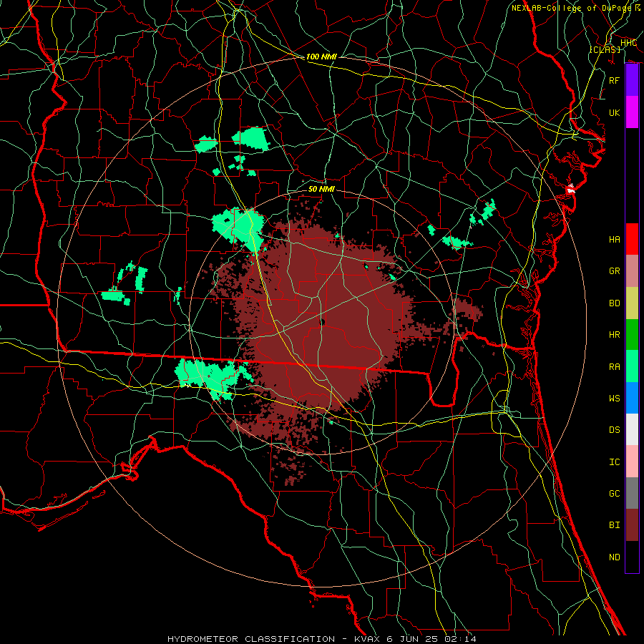644x644 pixels.
Task: Click the HR legend label
Action: point(614,335)
